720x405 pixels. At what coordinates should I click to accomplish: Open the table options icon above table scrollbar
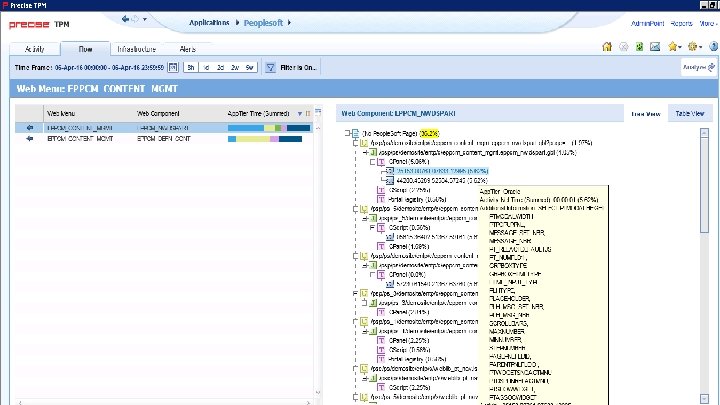click(318, 112)
